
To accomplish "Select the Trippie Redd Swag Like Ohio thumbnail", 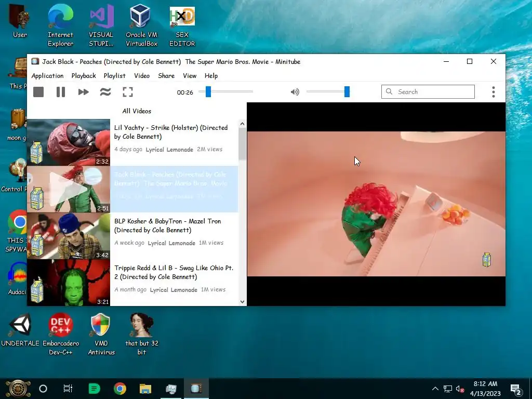I will (x=69, y=283).
